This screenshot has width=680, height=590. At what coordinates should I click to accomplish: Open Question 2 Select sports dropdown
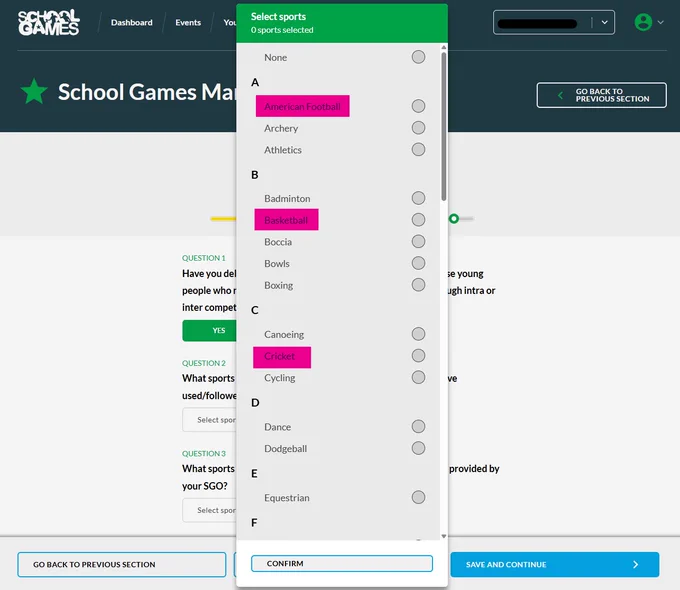209,420
